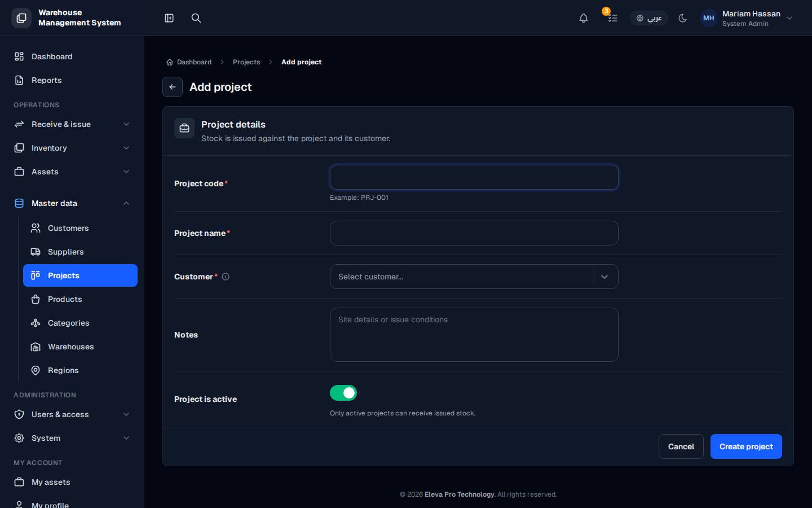Open notifications bell
The width and height of the screenshot is (812, 508).
pyautogui.click(x=584, y=18)
